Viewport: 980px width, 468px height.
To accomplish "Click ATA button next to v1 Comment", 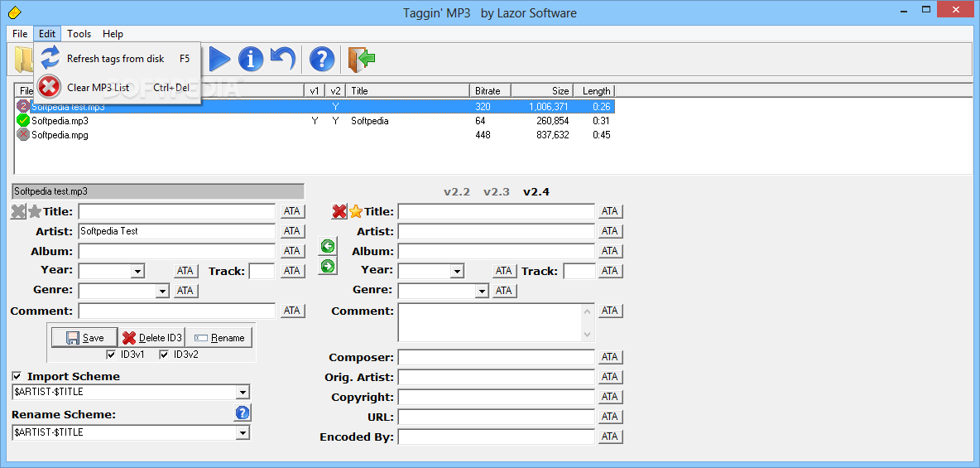I will [292, 311].
